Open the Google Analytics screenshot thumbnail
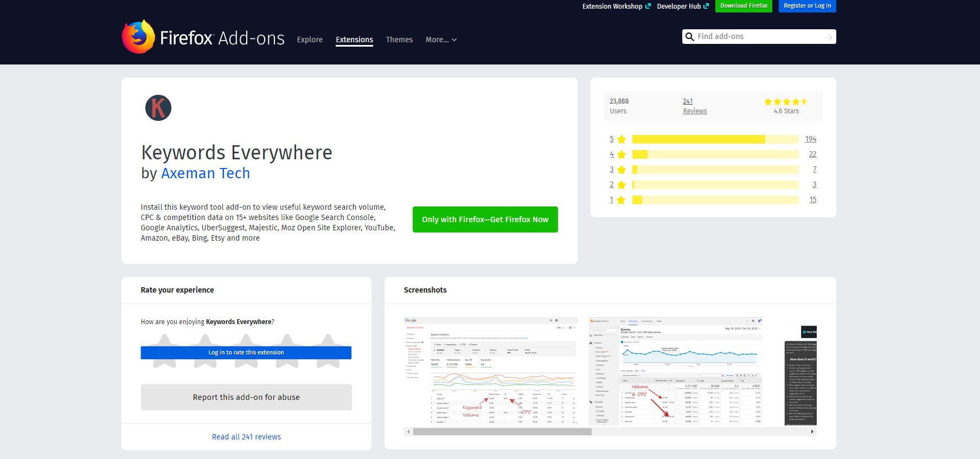The height and width of the screenshot is (459, 980). coord(675,371)
